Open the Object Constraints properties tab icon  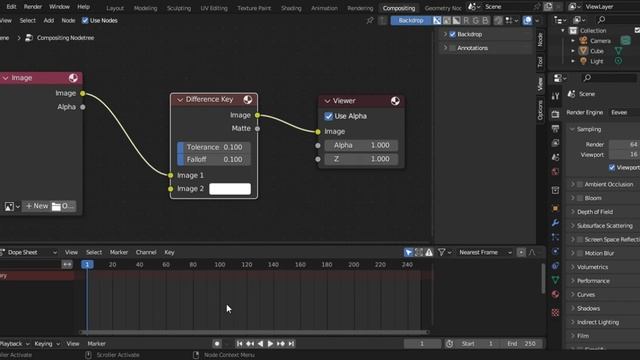click(x=555, y=266)
